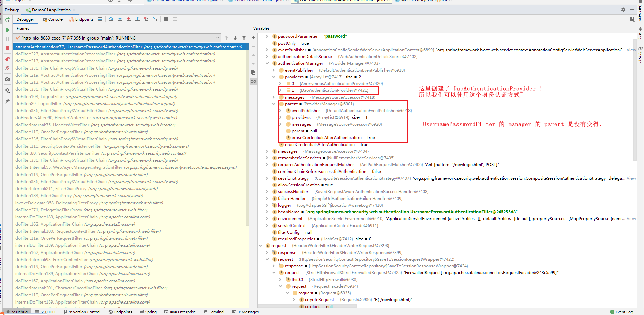Resume program execution in the debugger

pyautogui.click(x=7, y=30)
